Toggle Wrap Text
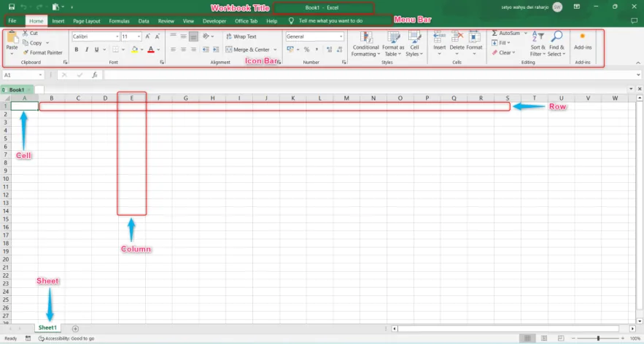The height and width of the screenshot is (344, 644). (x=241, y=36)
